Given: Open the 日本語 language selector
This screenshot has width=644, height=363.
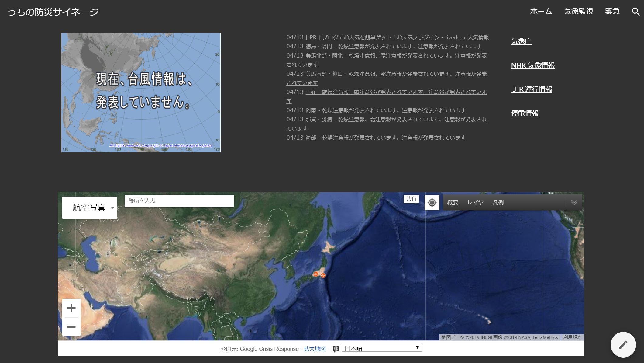Looking at the screenshot, I should tap(382, 348).
